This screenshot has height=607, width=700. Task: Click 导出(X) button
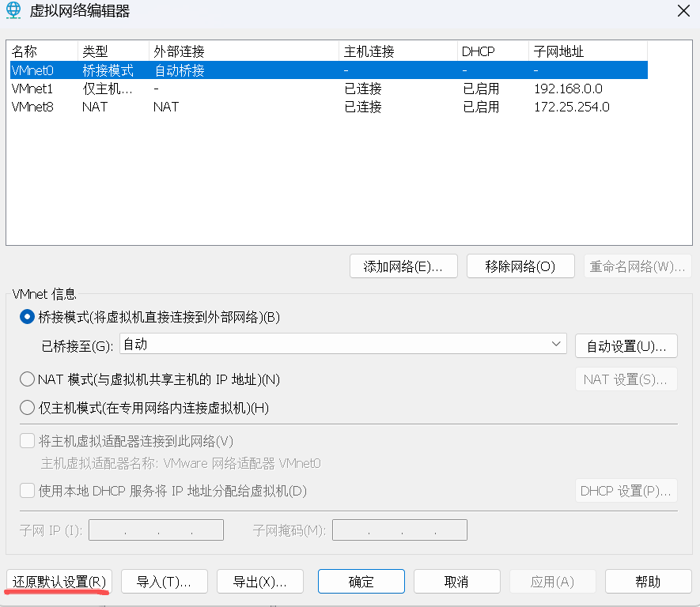(260, 582)
